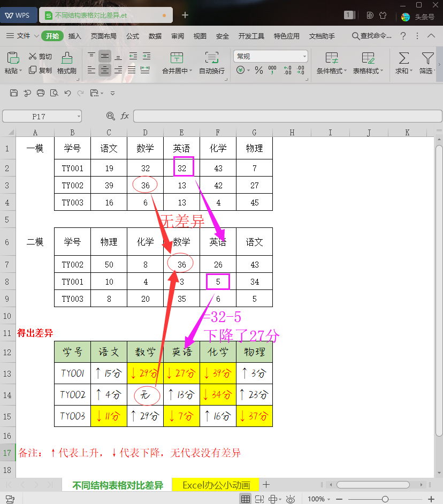443x504 pixels.
Task: Switch to the 页面布局 ribbon tab
Action: point(103,36)
